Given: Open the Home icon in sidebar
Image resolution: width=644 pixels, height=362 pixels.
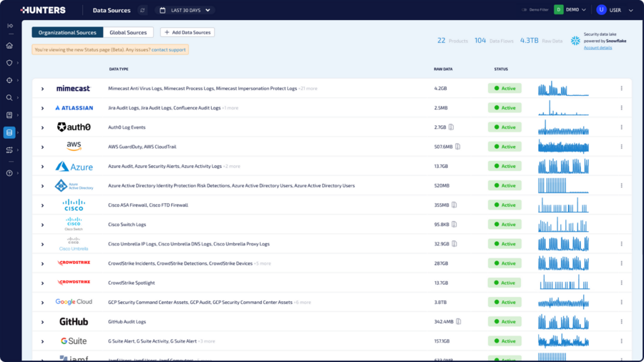Looking at the screenshot, I should (9, 45).
